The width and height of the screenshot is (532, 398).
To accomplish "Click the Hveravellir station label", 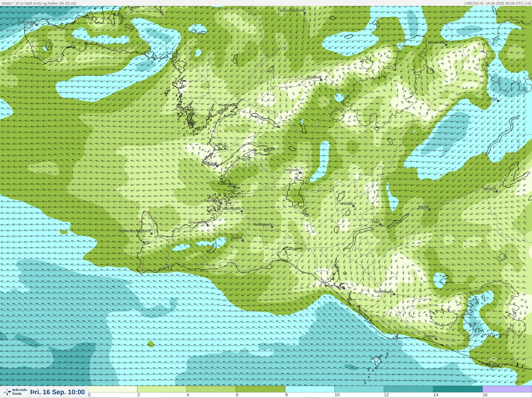I will pos(436,42).
